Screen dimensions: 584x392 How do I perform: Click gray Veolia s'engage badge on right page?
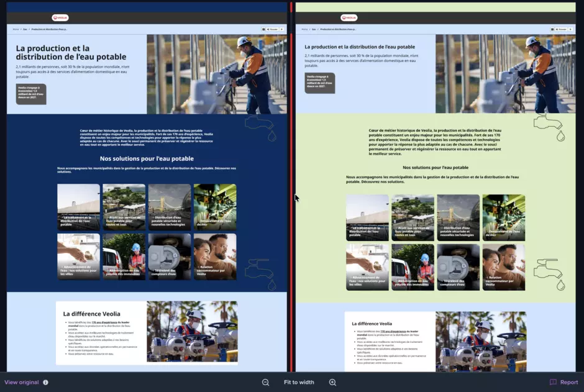point(319,83)
